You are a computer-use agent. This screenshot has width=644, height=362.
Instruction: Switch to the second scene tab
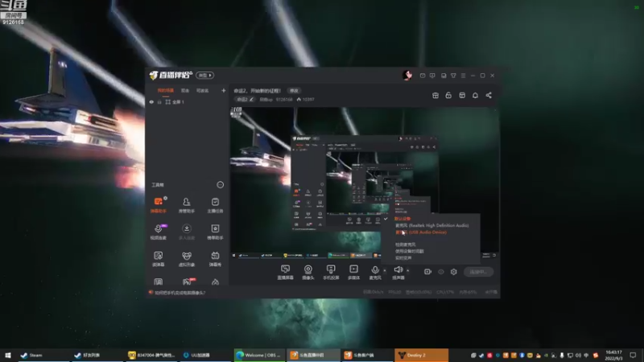tap(185, 91)
